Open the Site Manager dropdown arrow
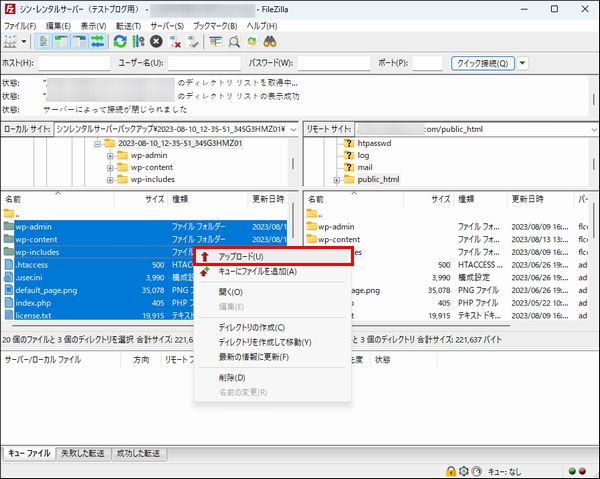Viewport: 600px width, 479px height. click(x=24, y=41)
